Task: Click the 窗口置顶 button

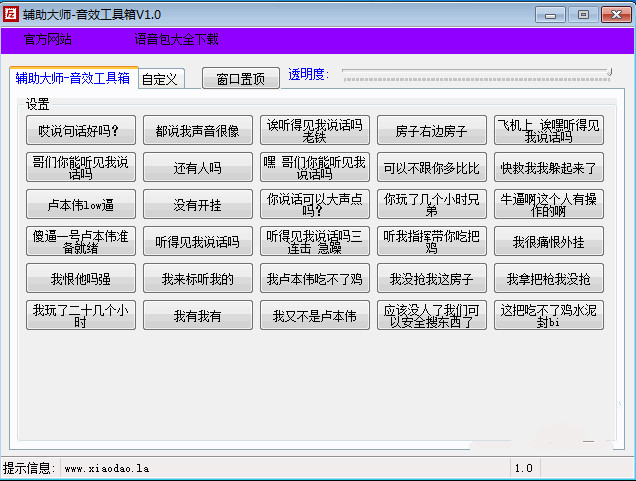Action: tap(241, 78)
